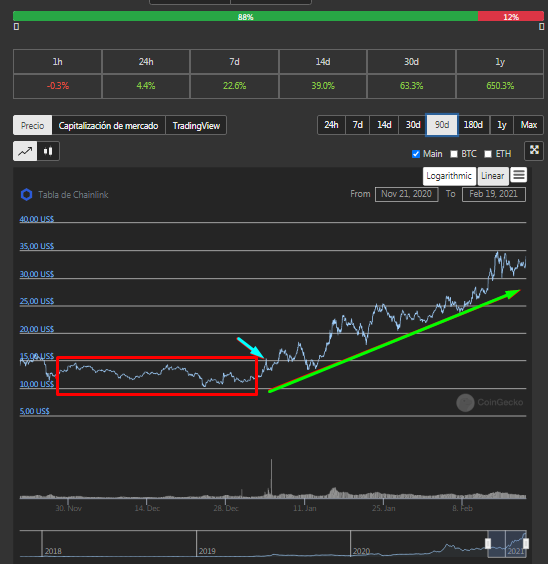Image resolution: width=548 pixels, height=564 pixels.
Task: Click 2020 on the navigator timeline
Action: pyautogui.click(x=361, y=551)
